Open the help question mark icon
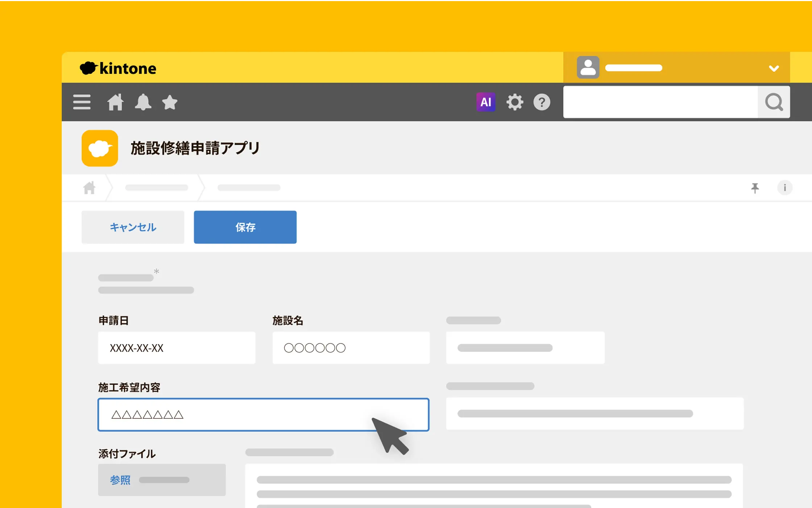 coord(542,102)
